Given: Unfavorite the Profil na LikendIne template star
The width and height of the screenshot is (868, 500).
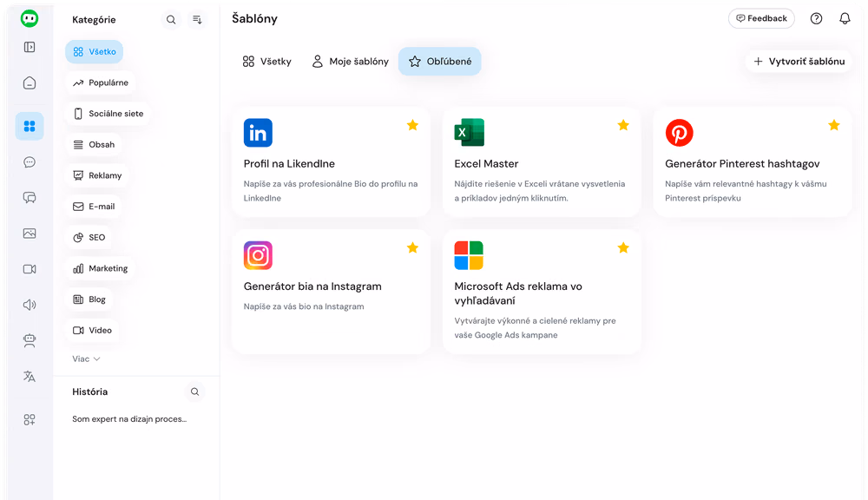Looking at the screenshot, I should coord(412,125).
